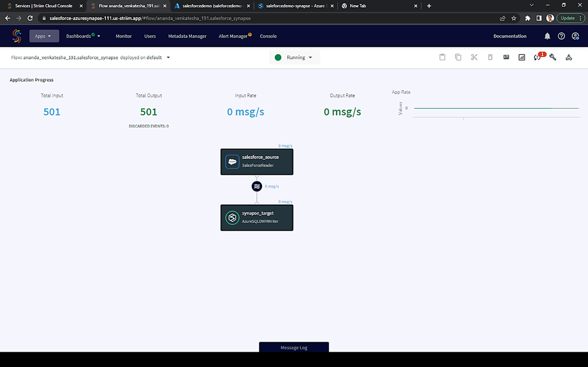Close the Services Striim Cloud Console tab
Screen dimensions: 588x367
[81, 6]
